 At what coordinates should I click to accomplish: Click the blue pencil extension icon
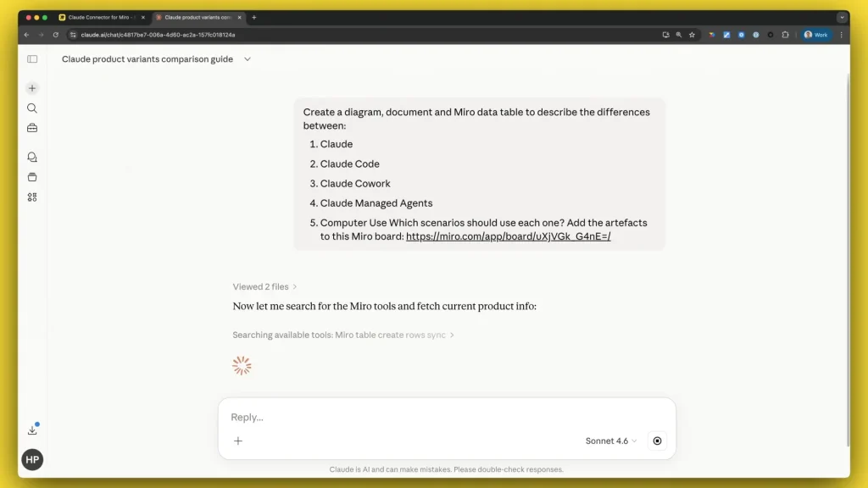726,35
